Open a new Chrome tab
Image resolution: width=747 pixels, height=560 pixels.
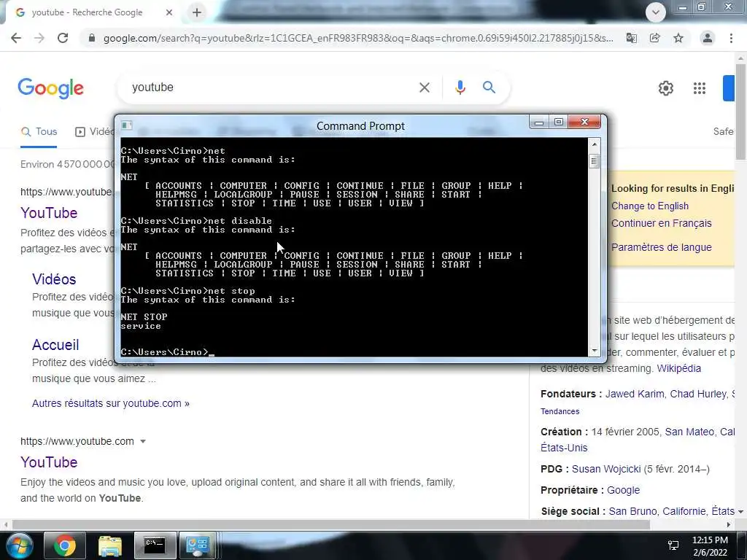pos(197,13)
